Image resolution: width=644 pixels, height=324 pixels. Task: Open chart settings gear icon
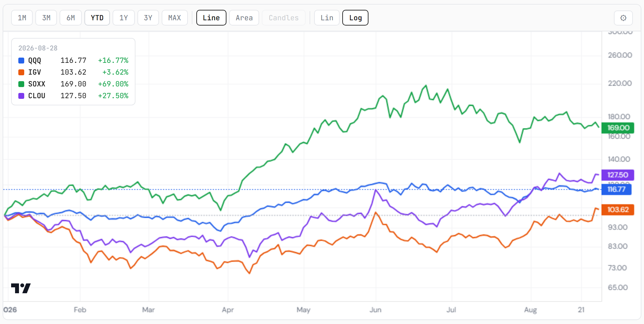tap(623, 18)
